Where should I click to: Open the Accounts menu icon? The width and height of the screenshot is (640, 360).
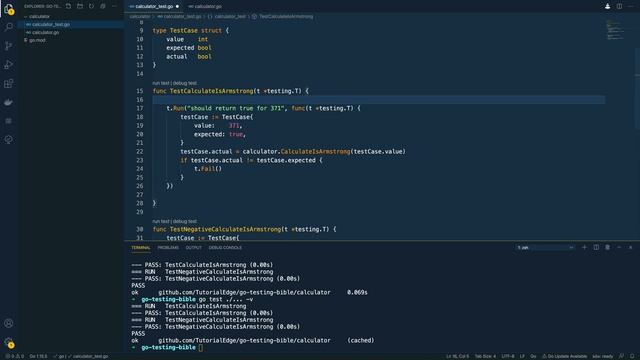click(x=9, y=323)
